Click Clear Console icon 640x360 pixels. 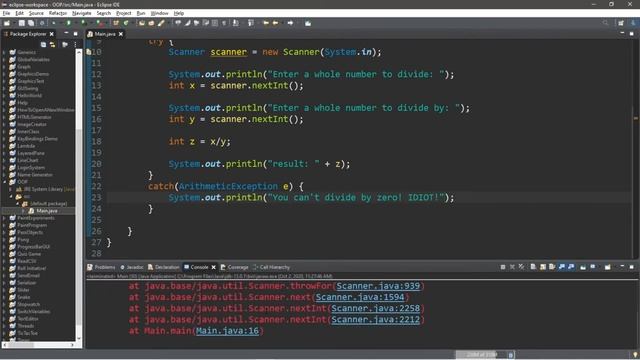(533, 267)
